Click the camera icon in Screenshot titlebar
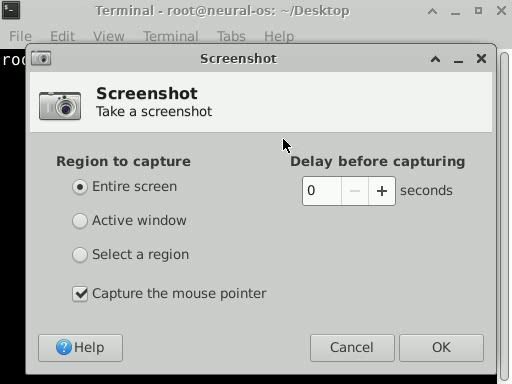 tap(41, 58)
